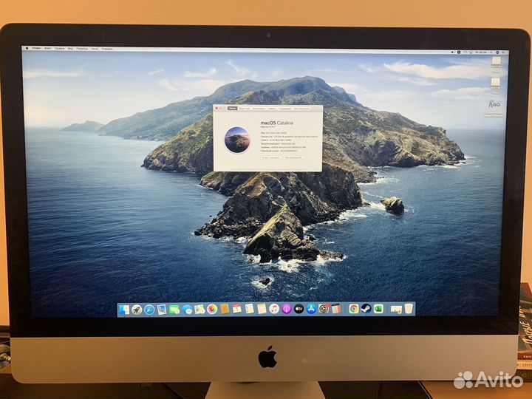Switch to the Память tab

(x=272, y=109)
